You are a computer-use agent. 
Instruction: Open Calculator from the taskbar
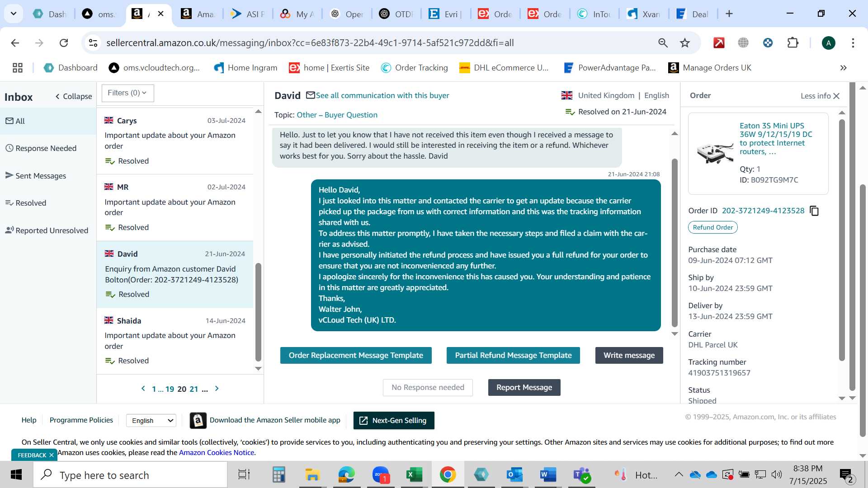point(278,475)
